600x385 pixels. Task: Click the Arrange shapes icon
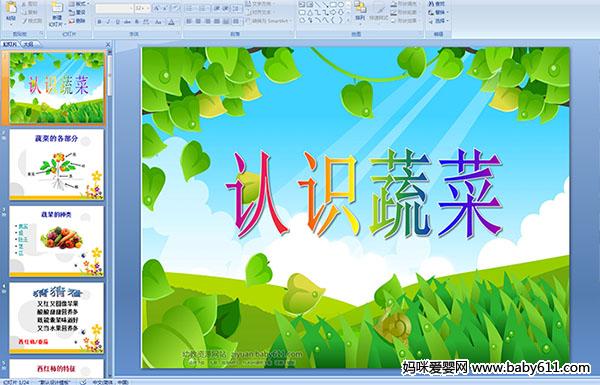[360, 9]
